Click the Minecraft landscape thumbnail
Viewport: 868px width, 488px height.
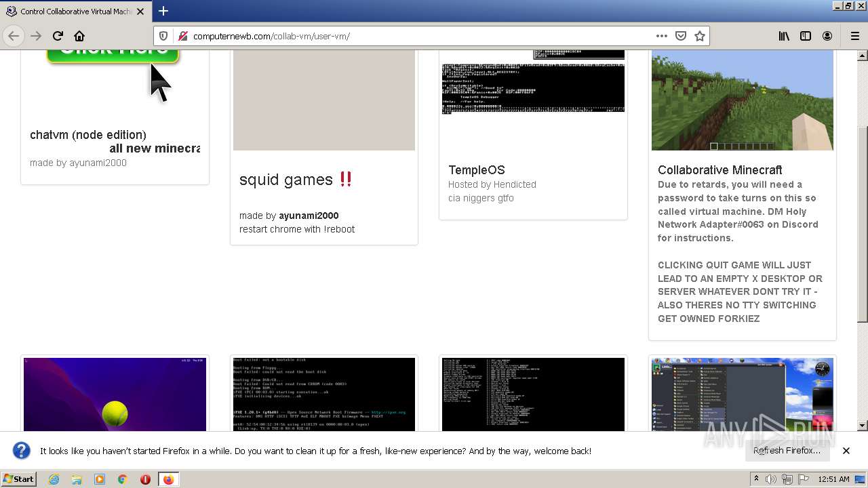coord(743,100)
